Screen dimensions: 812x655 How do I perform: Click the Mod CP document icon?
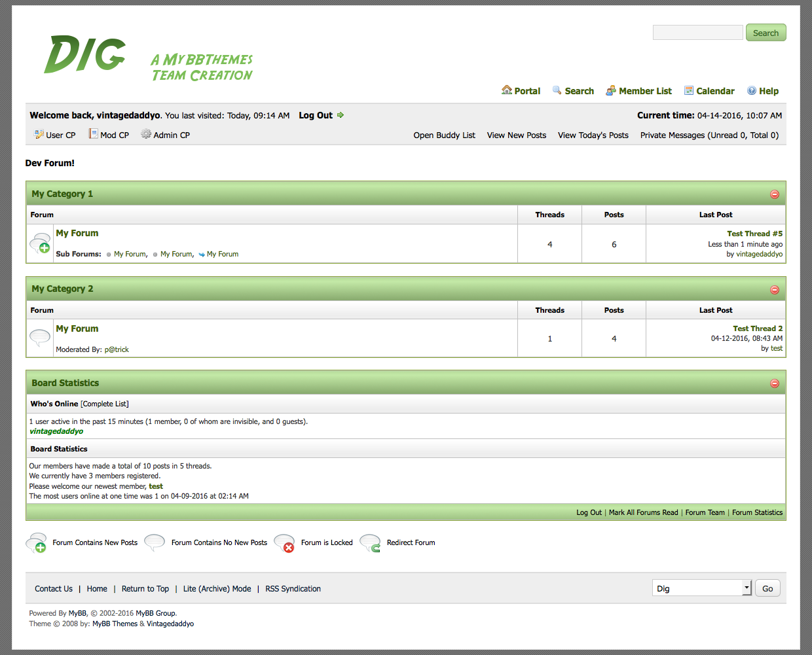tap(94, 133)
